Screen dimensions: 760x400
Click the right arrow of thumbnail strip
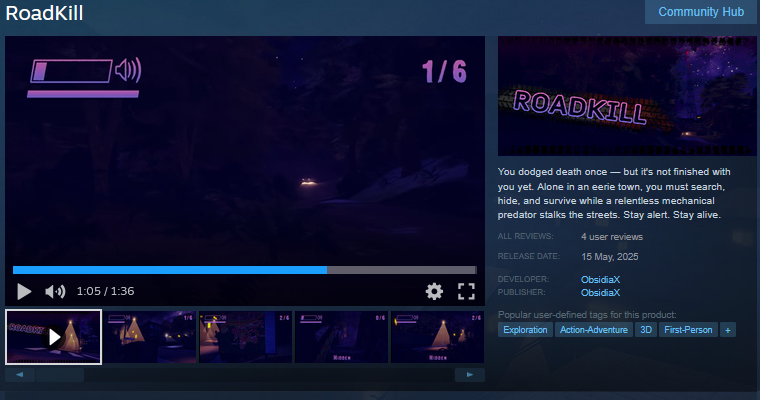click(x=469, y=374)
